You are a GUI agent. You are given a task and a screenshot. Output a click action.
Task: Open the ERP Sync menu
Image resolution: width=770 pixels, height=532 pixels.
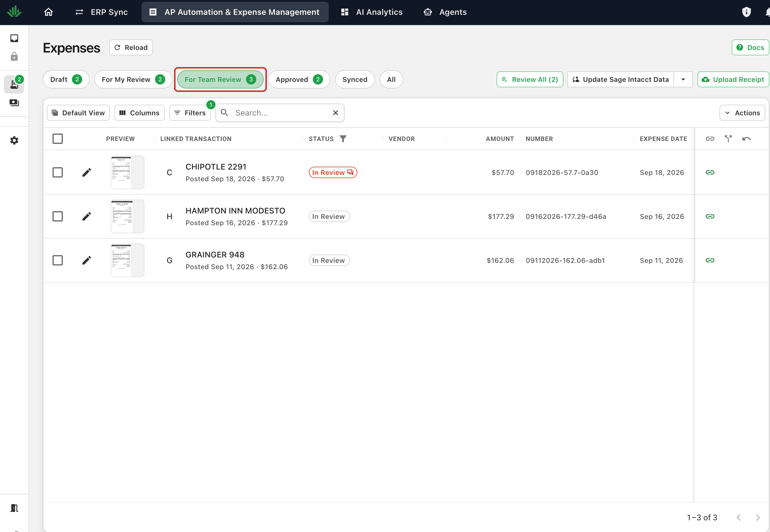[x=101, y=12]
